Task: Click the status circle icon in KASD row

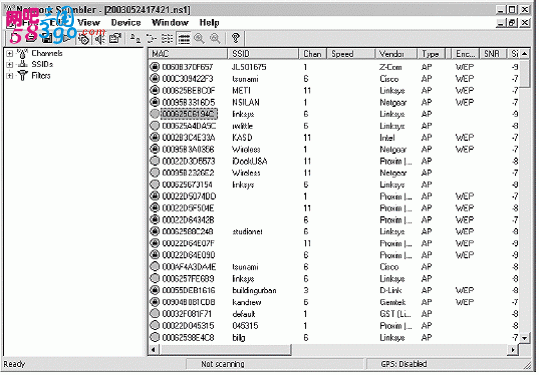Action: coord(155,137)
